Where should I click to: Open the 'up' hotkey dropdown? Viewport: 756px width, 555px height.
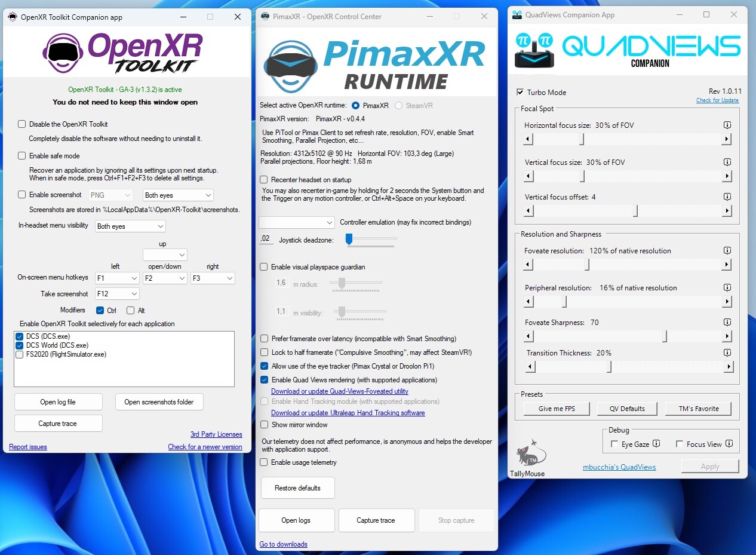(x=165, y=255)
